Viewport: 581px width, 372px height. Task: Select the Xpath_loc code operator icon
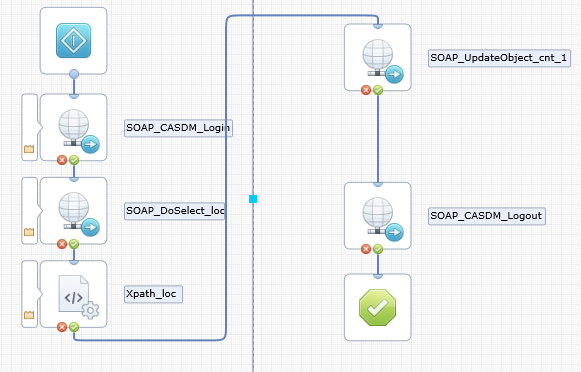[x=79, y=297]
